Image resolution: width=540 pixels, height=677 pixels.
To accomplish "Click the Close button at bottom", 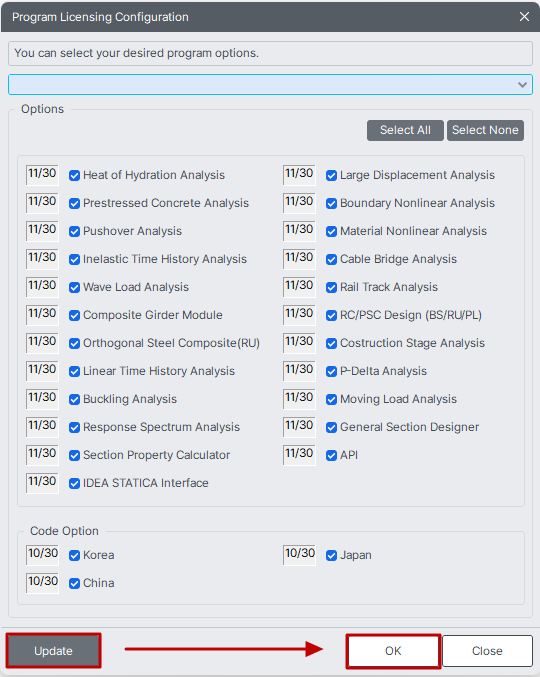I will 487,651.
